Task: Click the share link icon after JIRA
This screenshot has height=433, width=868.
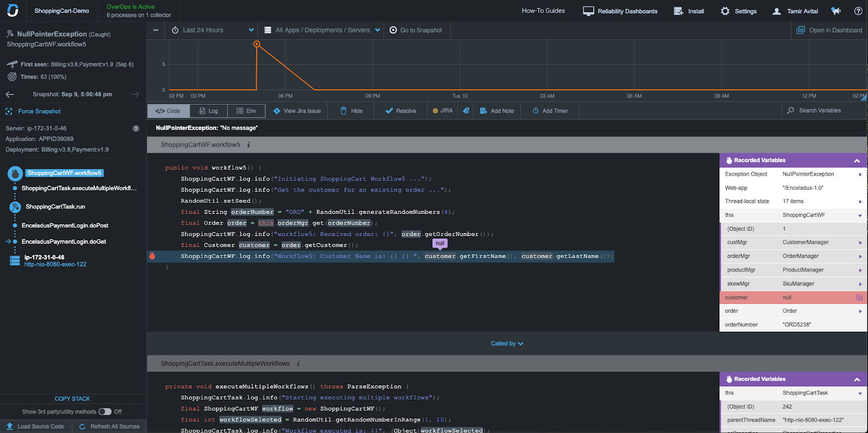Action: point(466,111)
